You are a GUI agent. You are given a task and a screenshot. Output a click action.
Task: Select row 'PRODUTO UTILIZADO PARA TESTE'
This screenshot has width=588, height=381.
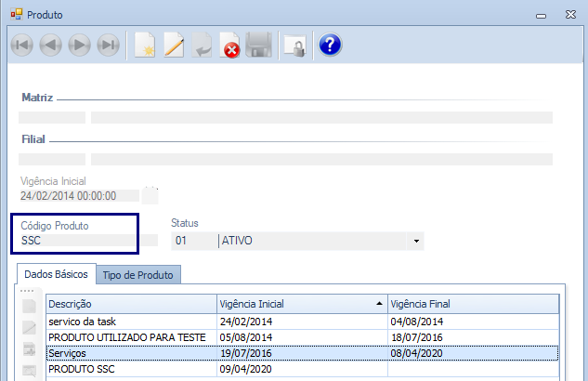(302, 337)
